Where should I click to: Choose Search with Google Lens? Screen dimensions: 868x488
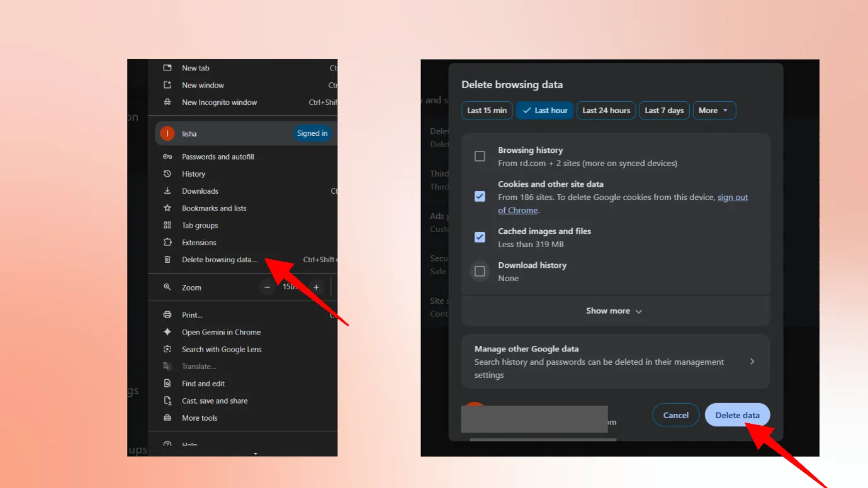click(222, 349)
